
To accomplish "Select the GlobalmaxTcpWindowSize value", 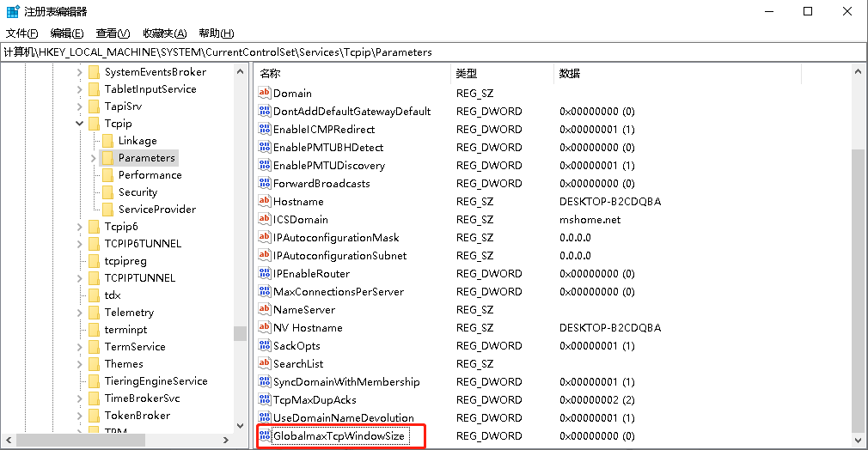I will click(x=338, y=436).
